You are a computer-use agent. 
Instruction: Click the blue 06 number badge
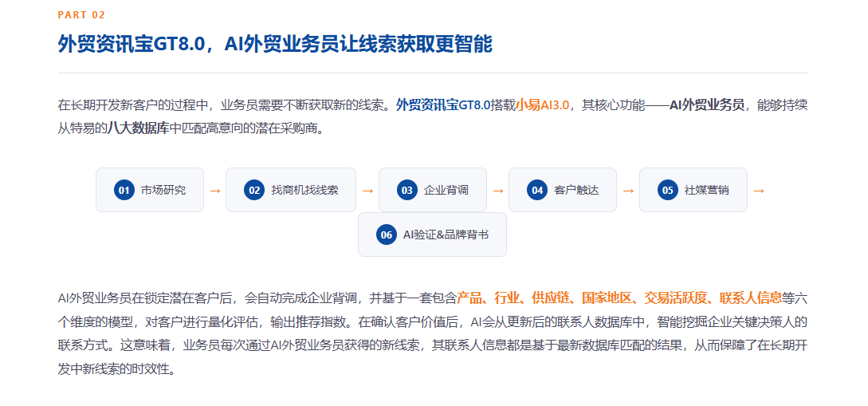pos(387,235)
